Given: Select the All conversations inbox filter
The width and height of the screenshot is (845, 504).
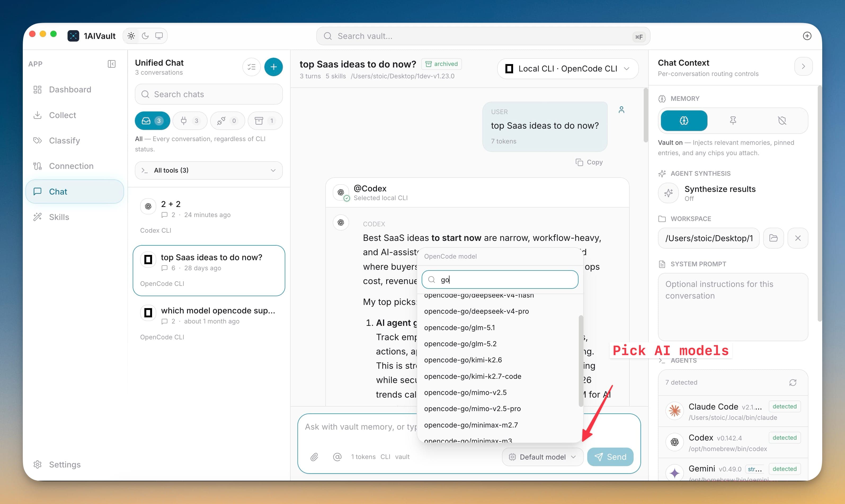Looking at the screenshot, I should click(x=152, y=120).
